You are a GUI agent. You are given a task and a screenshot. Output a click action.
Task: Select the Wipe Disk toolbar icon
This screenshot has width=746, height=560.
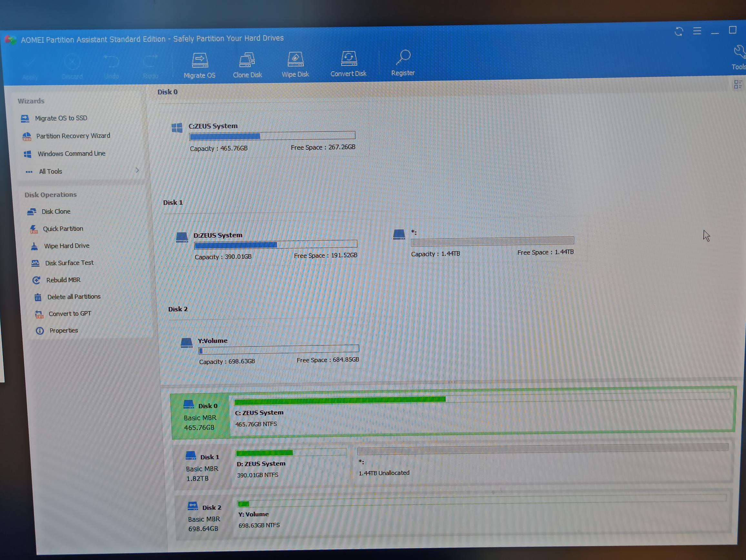296,65
